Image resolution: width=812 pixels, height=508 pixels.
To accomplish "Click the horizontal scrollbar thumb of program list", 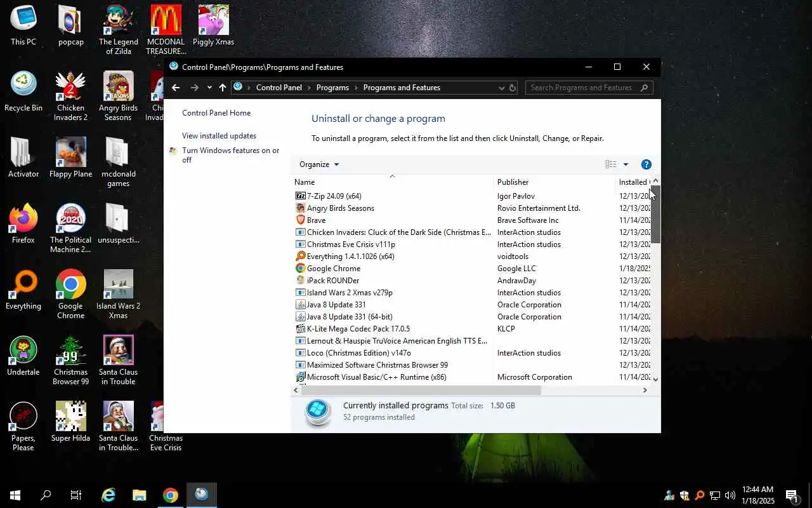I will click(x=421, y=391).
